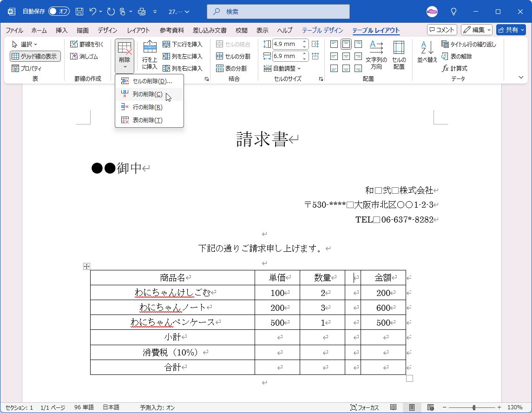Viewport: 532px width, 413px height.
Task: Click 並べ替え sort button
Action: coord(427,52)
